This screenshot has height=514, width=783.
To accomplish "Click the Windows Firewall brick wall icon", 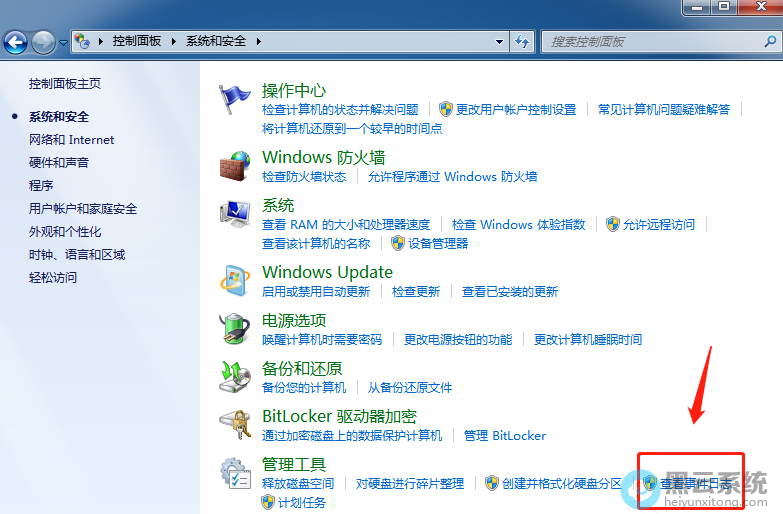I will click(x=235, y=166).
